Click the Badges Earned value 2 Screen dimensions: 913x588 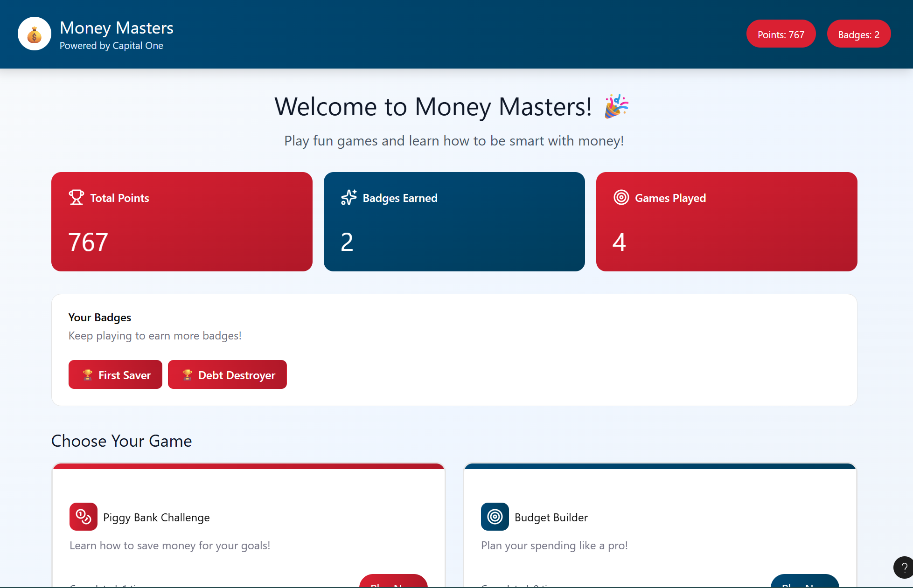[347, 242]
